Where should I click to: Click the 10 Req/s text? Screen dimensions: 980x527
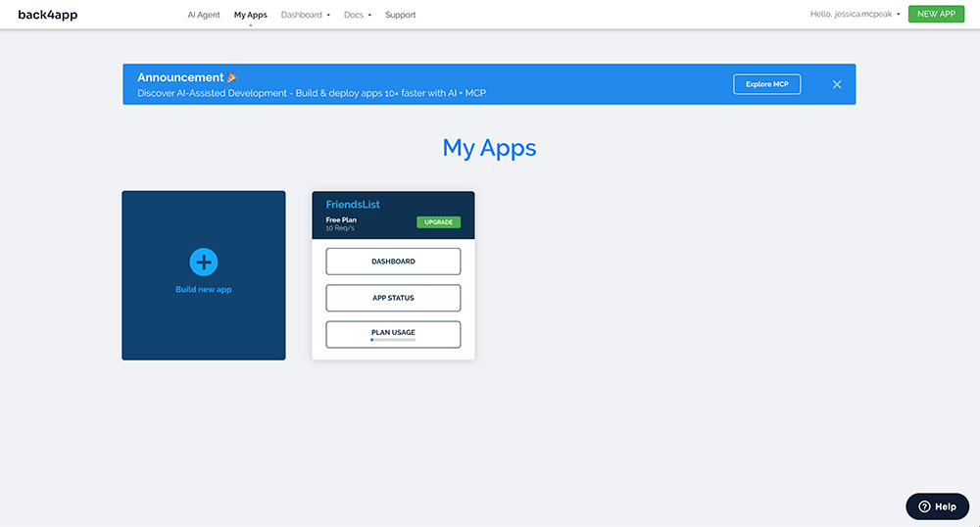point(340,228)
